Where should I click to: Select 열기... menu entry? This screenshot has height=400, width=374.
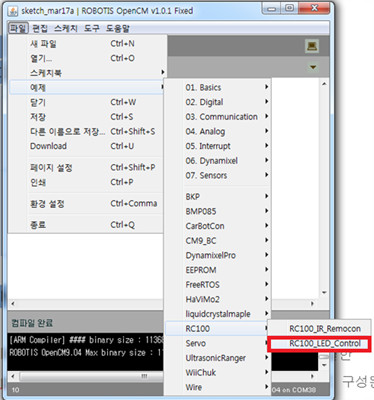[x=87, y=58]
